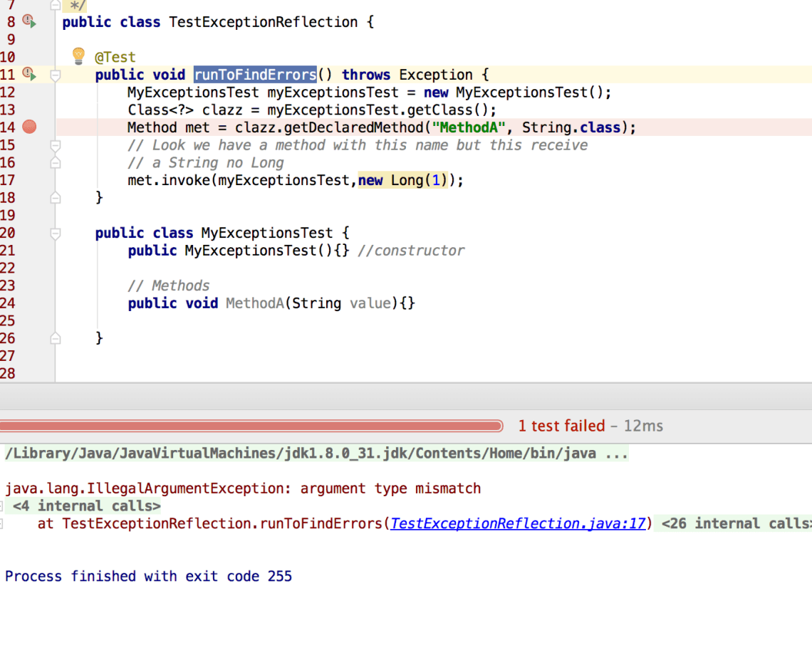Screen dimensions: 812x655
Task: Fold the comment block starting at line 15
Action: (56, 145)
